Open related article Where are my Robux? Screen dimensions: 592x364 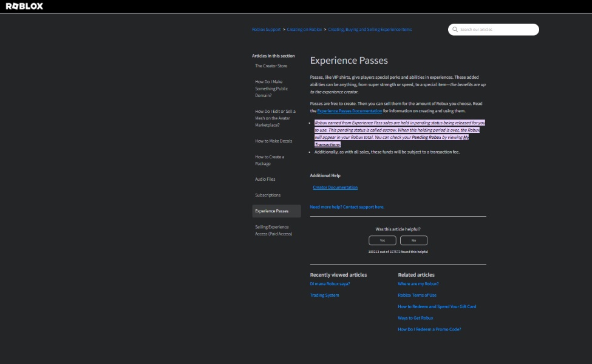418,284
